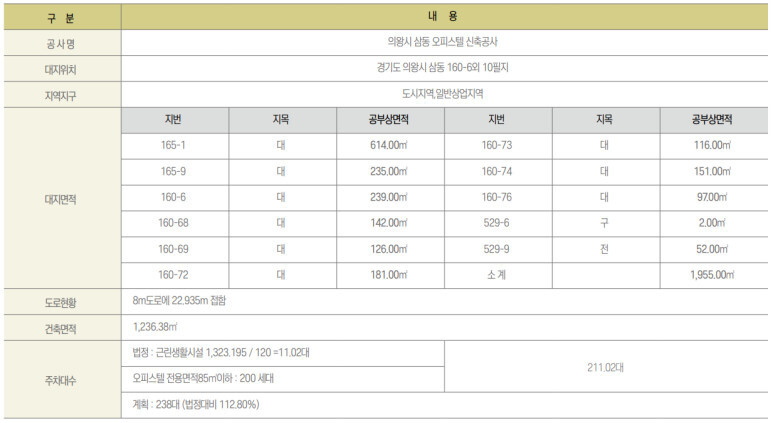Click the 211.02대 parking total
Image resolution: width=773 pixels, height=423 pixels.
click(x=605, y=367)
